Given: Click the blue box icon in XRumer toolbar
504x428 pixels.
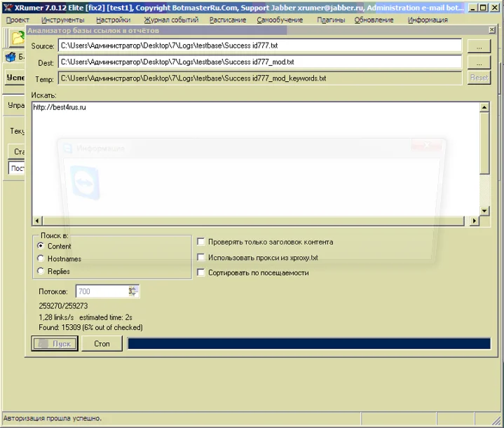Looking at the screenshot, I should pyautogui.click(x=11, y=57).
